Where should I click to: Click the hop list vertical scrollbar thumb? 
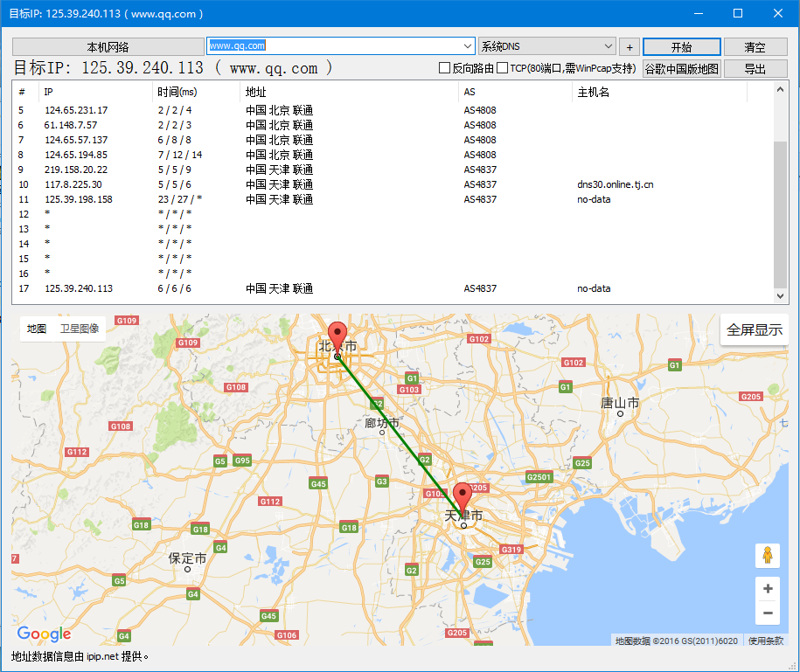[780, 214]
